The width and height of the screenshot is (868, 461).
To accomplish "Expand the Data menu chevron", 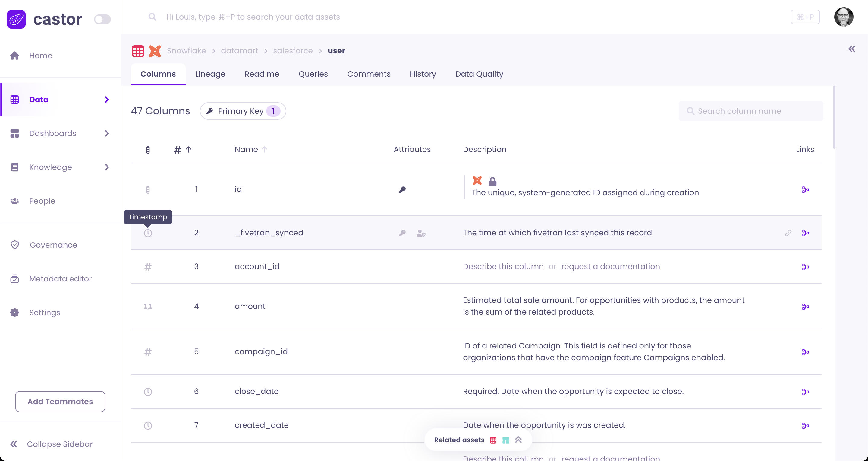I will 107,100.
